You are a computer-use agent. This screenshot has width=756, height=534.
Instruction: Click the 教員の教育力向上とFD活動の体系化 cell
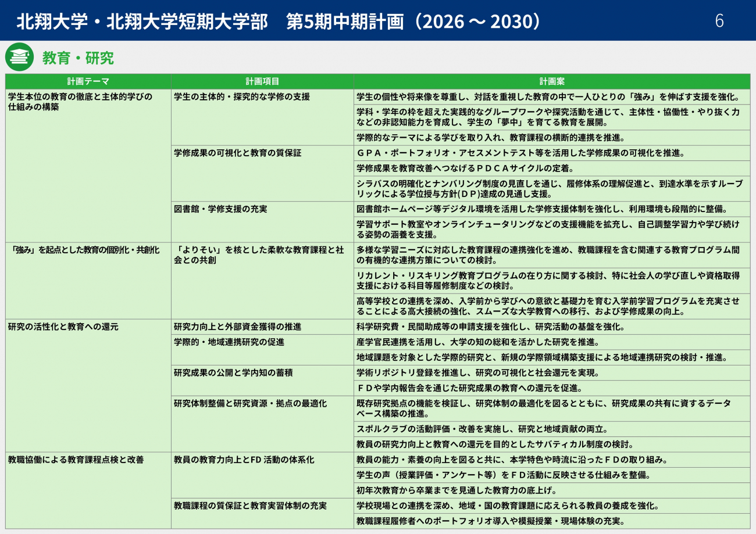244,460
